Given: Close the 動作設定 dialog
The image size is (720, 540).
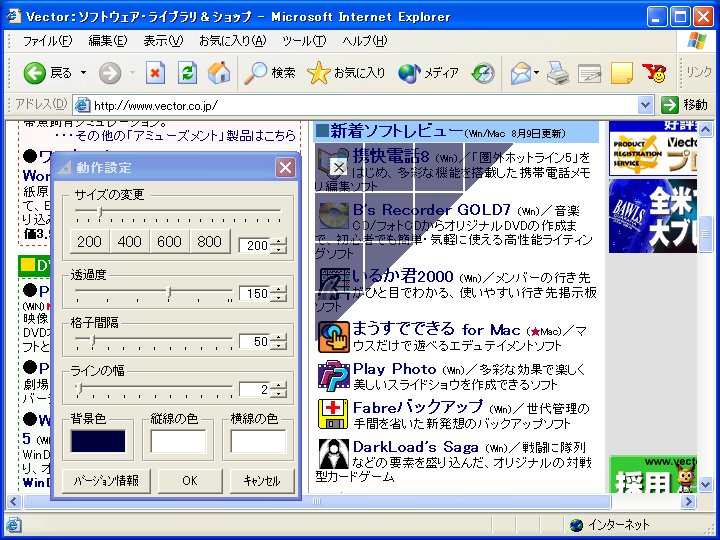Looking at the screenshot, I should pyautogui.click(x=285, y=168).
